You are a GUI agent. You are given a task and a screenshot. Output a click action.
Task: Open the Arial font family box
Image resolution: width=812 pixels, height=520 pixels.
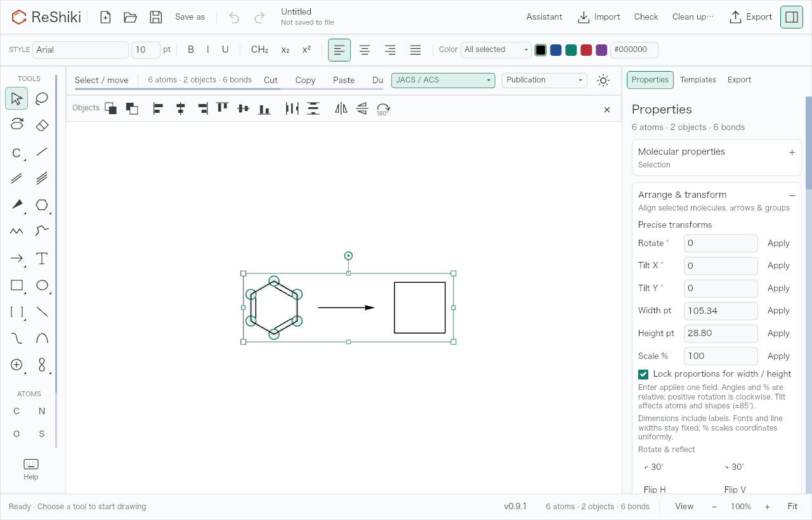pos(81,49)
